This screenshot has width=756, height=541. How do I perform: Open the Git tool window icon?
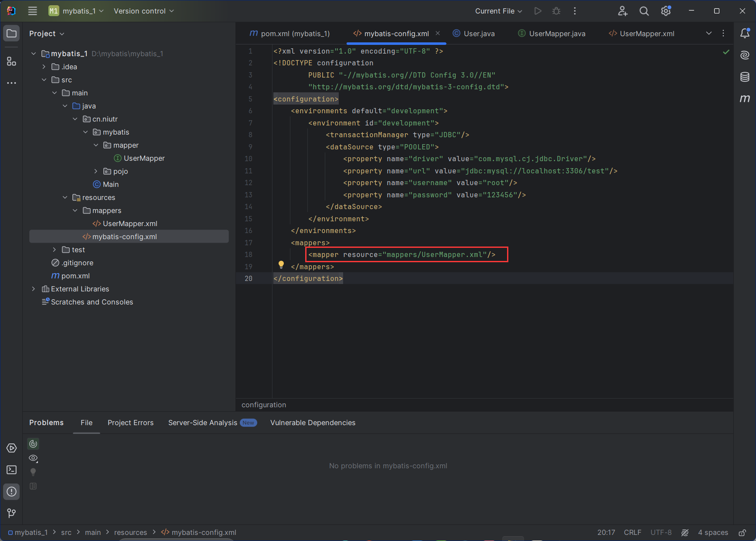(x=11, y=513)
